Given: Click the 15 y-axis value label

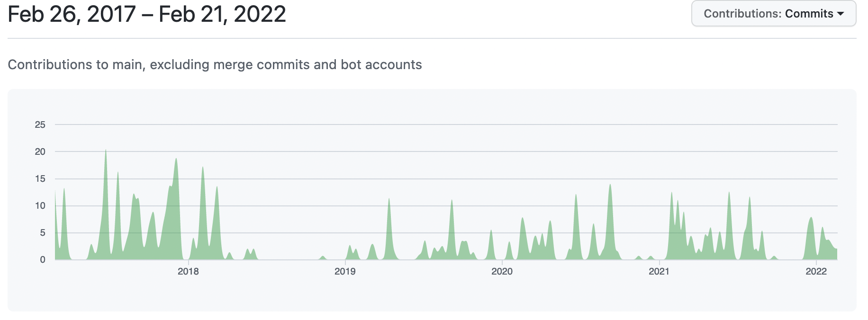Looking at the screenshot, I should click(x=40, y=178).
